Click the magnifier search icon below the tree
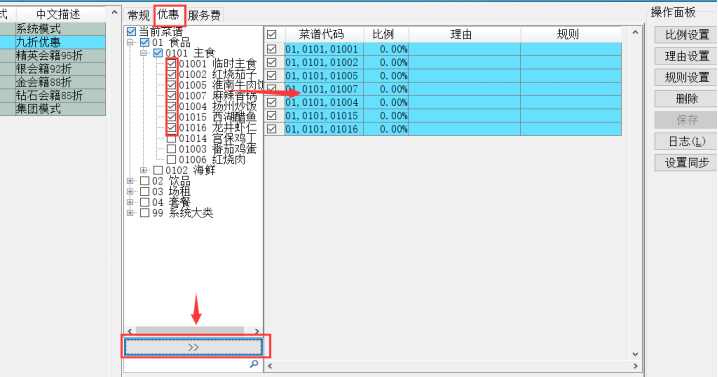 click(x=254, y=364)
